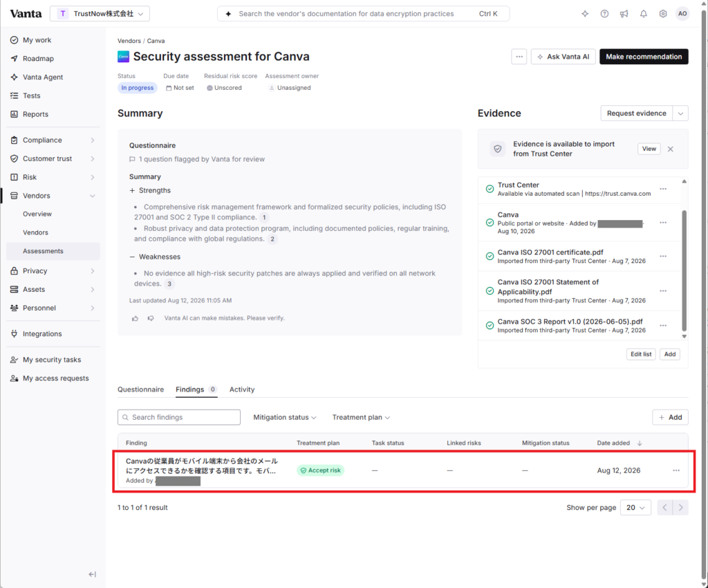Screen dimensions: 708x588
Task: Open the Treatment plan filter dropdown
Action: [361, 417]
